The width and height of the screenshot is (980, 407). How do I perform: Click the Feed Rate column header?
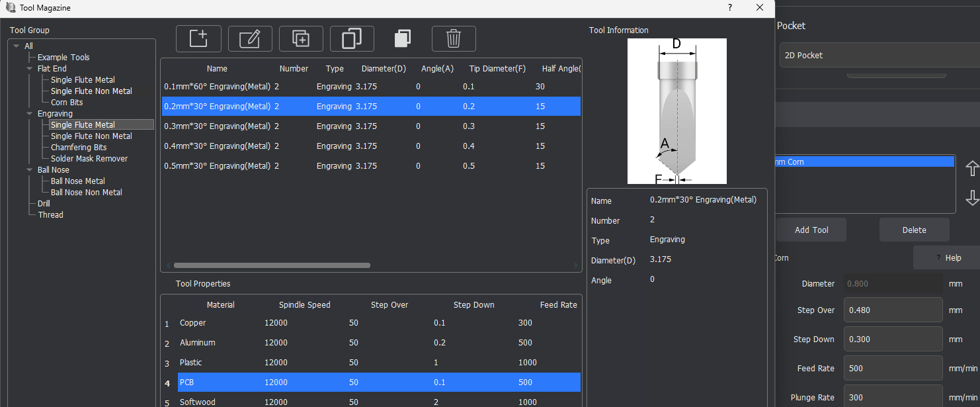(559, 305)
